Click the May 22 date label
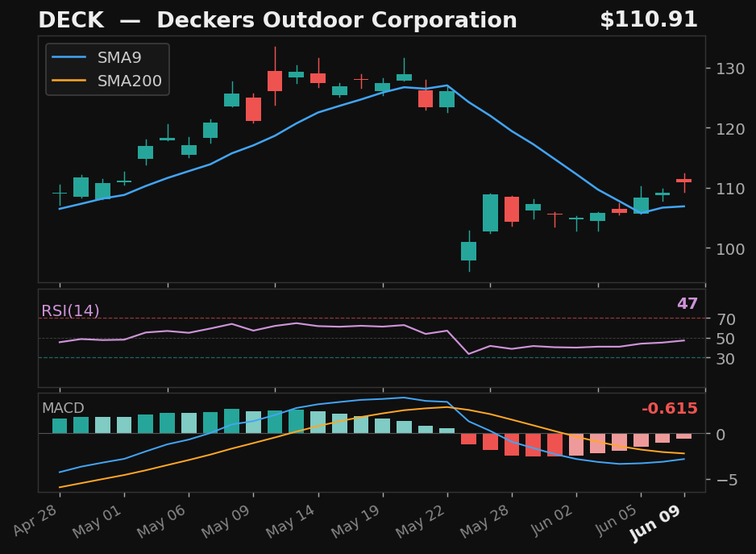The height and width of the screenshot is (554, 756). tap(421, 521)
